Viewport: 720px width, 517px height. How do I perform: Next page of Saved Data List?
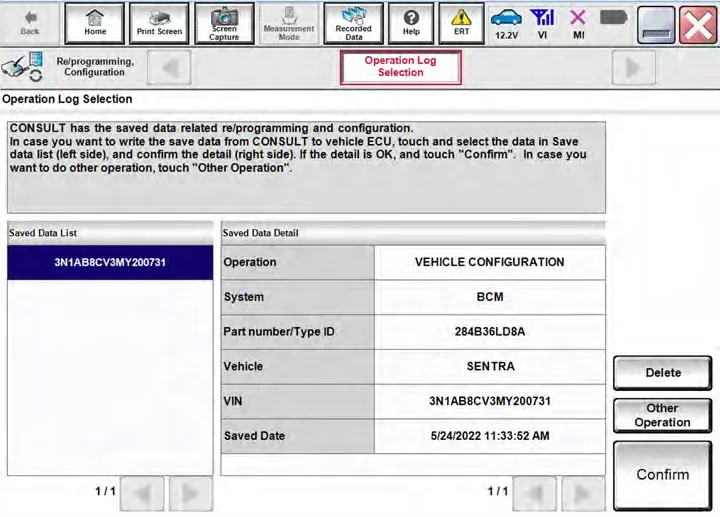(191, 494)
